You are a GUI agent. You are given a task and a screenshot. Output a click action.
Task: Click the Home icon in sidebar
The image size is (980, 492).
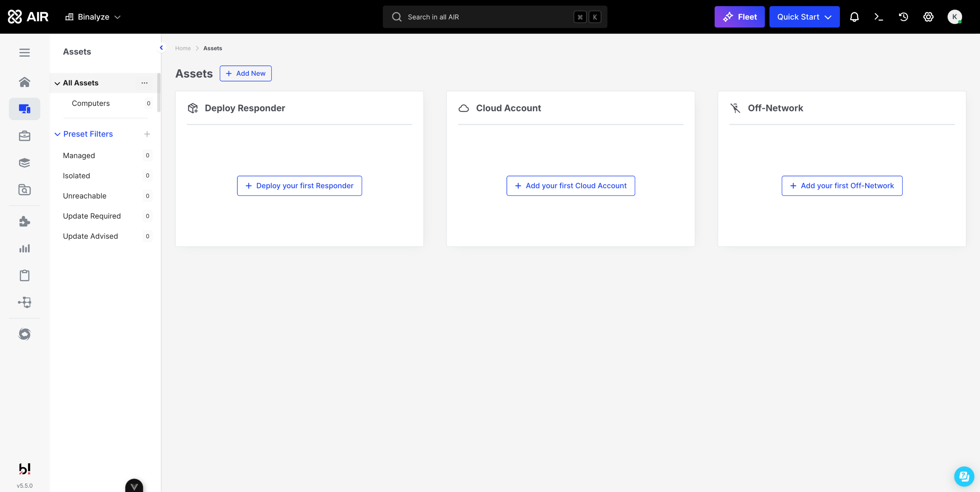pyautogui.click(x=24, y=82)
